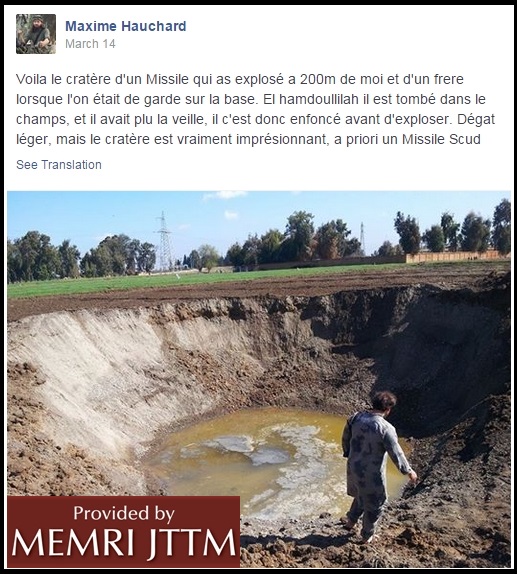Open the crater photo attached to post
Screen dimensions: 517x574
coord(259,379)
